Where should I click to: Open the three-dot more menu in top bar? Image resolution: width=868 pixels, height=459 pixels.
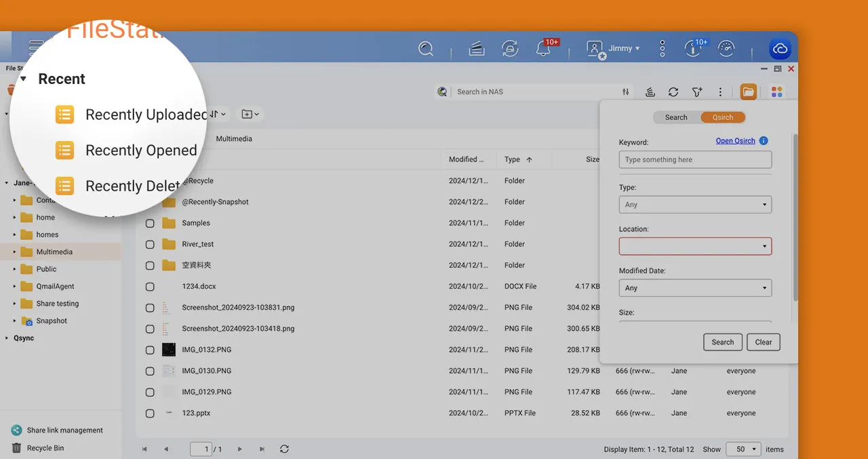tap(663, 49)
